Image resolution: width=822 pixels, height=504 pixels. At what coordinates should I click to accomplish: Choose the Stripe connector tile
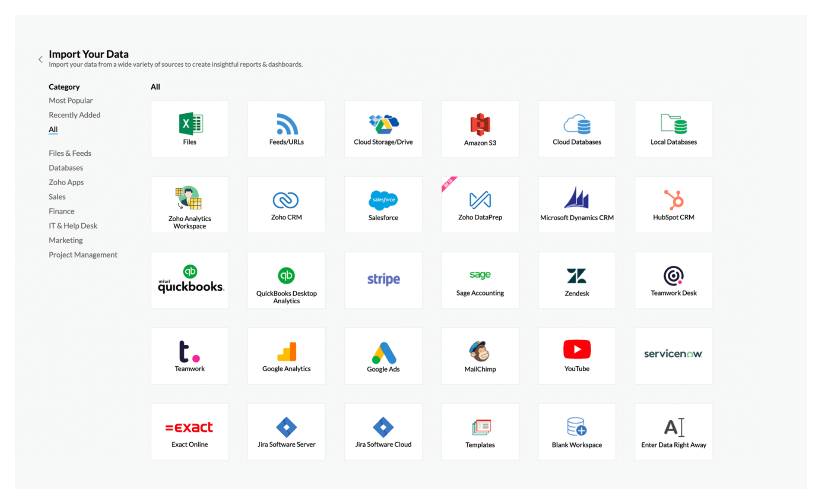(383, 280)
